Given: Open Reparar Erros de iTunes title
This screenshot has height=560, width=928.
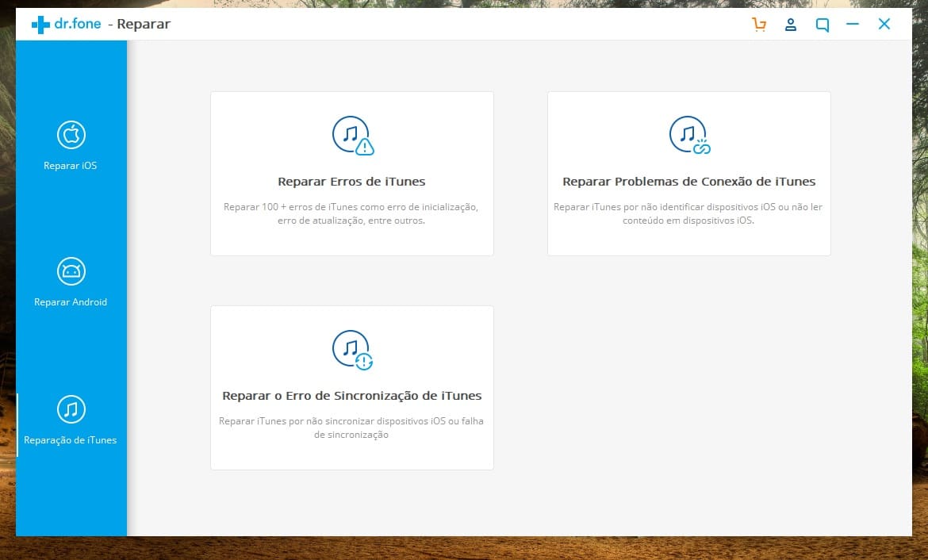Looking at the screenshot, I should click(x=351, y=182).
